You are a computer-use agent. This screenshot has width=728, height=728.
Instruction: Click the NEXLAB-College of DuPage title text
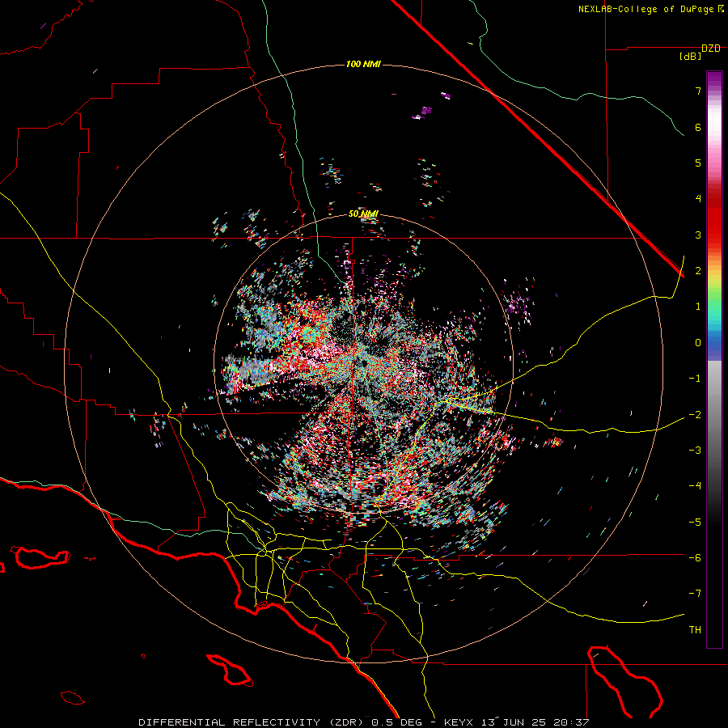(x=645, y=9)
